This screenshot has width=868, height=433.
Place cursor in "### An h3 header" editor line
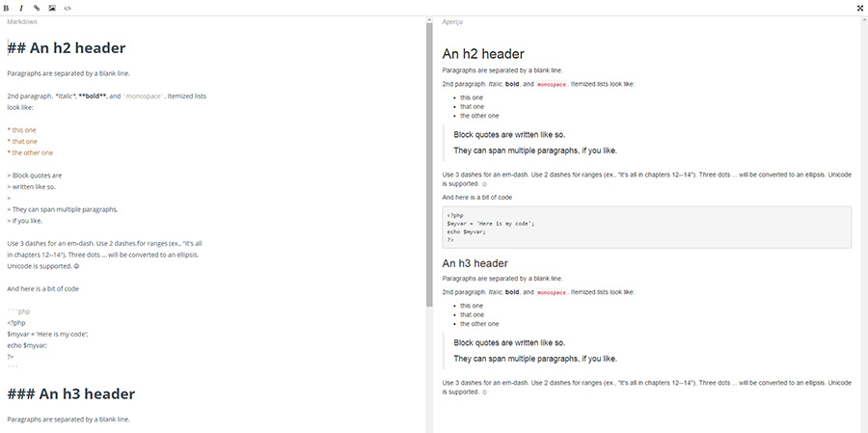click(70, 393)
